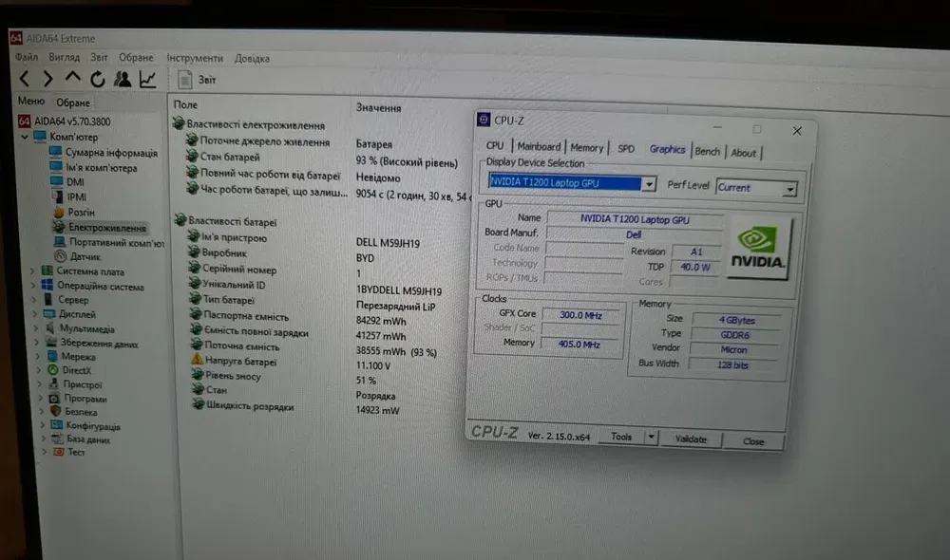The width and height of the screenshot is (950, 560).
Task: Open the Perf Level dropdown
Action: click(x=789, y=189)
